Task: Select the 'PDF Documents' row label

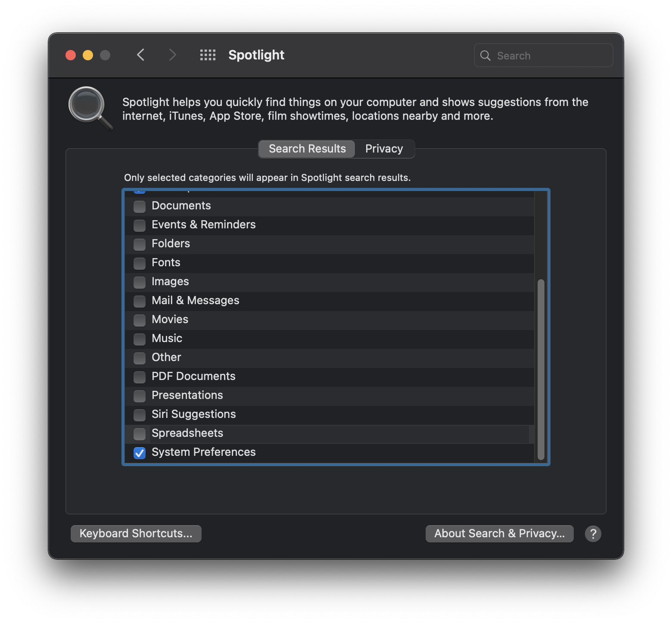Action: (x=193, y=377)
